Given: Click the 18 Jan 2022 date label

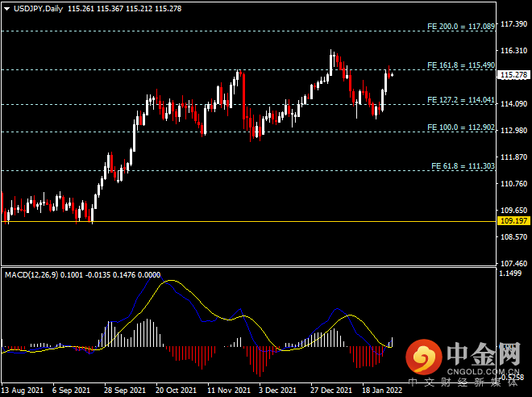Looking at the screenshot, I should pyautogui.click(x=382, y=391).
